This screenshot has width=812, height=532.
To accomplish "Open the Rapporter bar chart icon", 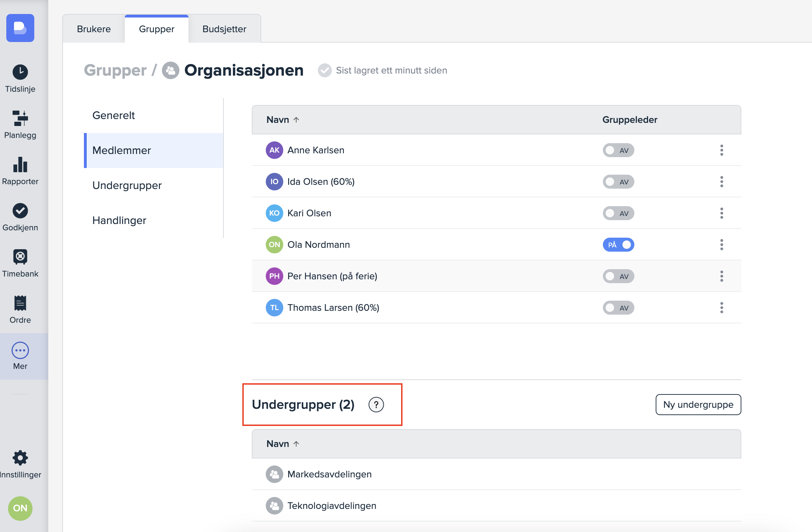I will [x=20, y=165].
